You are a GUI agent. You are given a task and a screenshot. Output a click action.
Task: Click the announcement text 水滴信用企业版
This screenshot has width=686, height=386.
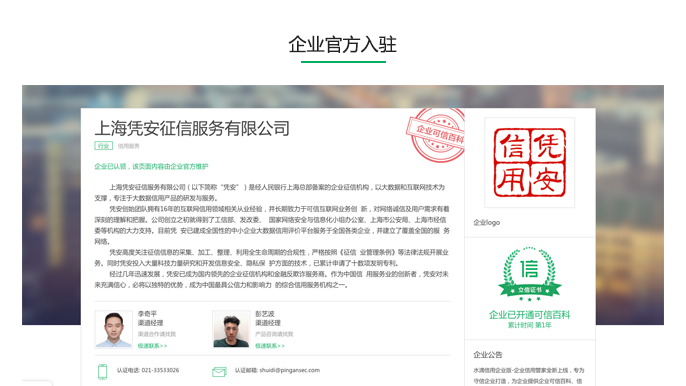point(529,375)
